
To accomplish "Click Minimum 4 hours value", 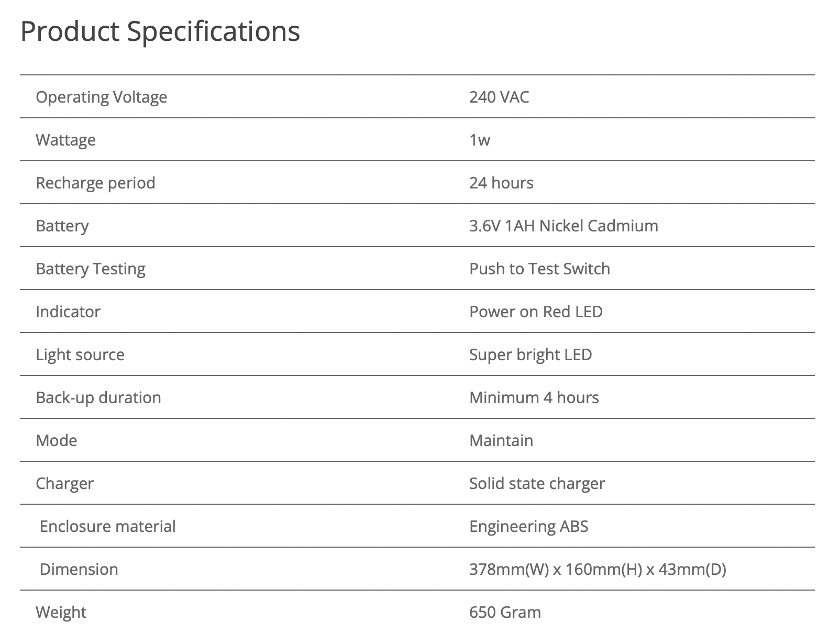I will point(534,397).
